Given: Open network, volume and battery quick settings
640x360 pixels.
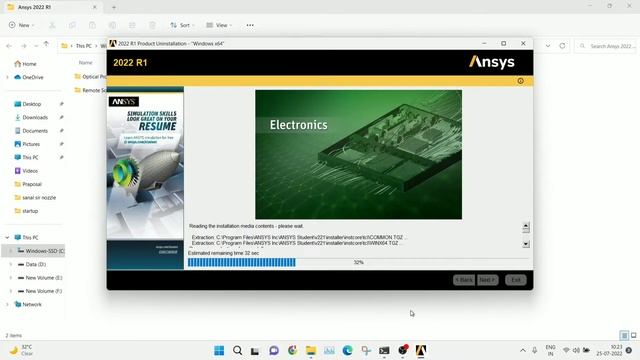Looking at the screenshot, I should (x=576, y=350).
